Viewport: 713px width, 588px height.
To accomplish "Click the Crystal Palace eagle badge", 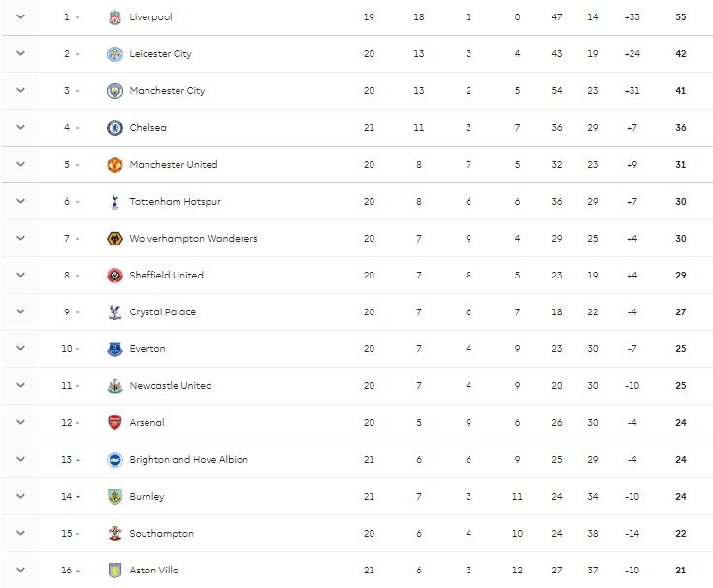I will tap(114, 312).
